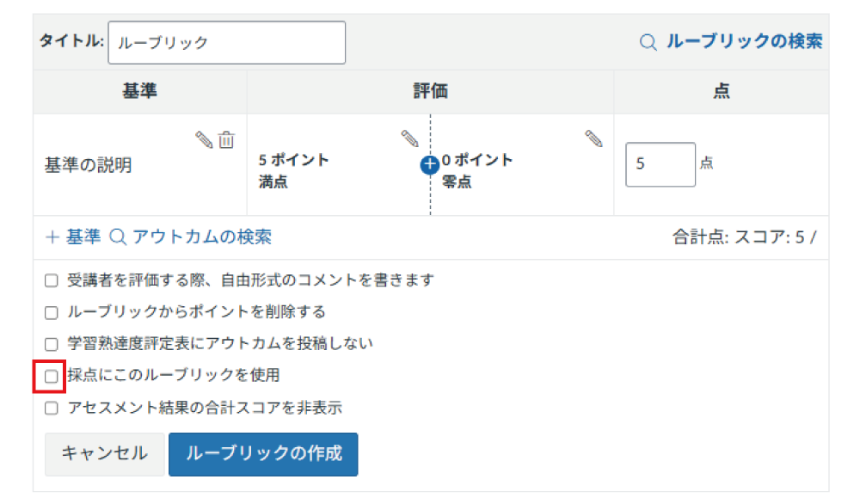This screenshot has height=504, width=860.
Task: Check ルーブリックからポイントを削除する
Action: point(52,312)
